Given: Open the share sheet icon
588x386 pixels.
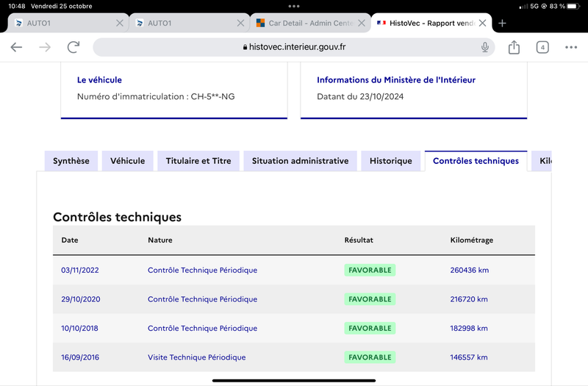Looking at the screenshot, I should point(514,47).
